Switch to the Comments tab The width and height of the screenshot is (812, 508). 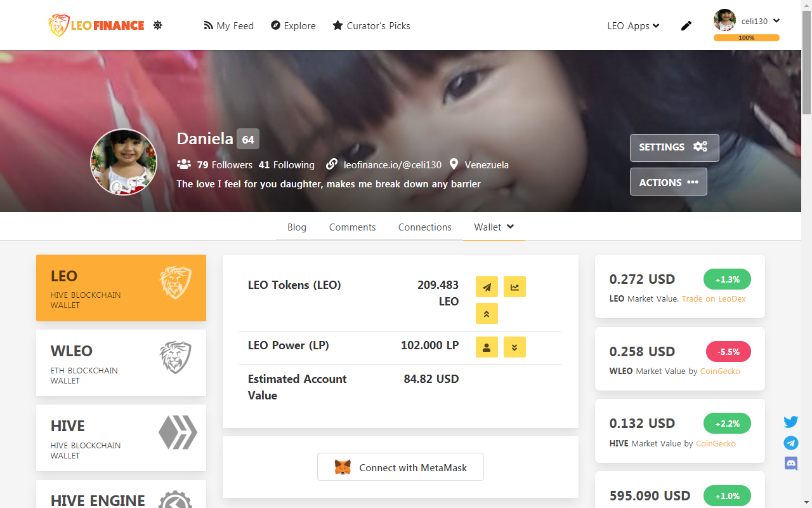coord(352,227)
